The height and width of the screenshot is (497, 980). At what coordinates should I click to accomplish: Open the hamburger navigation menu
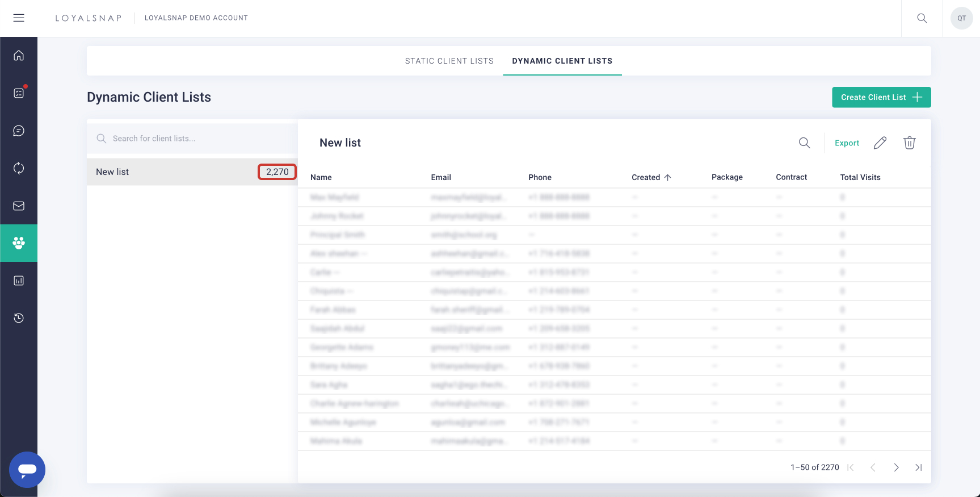(19, 18)
